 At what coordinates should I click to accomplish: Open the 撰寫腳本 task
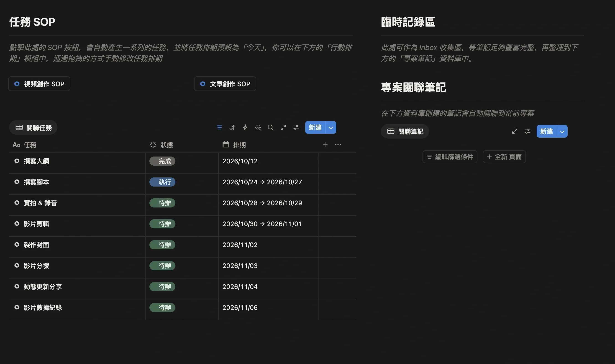(x=36, y=182)
